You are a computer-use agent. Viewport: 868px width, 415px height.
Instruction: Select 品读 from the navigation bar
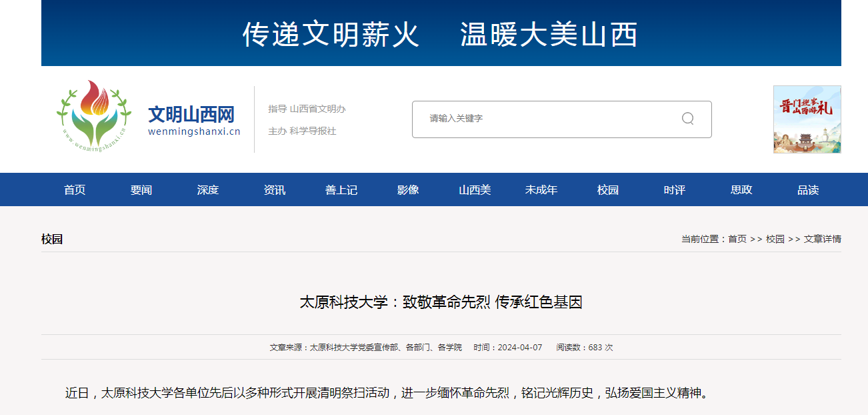pyautogui.click(x=808, y=190)
